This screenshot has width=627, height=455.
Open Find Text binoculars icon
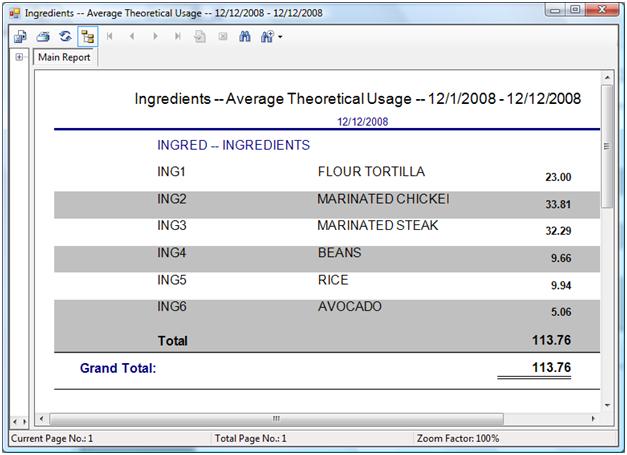pos(245,37)
